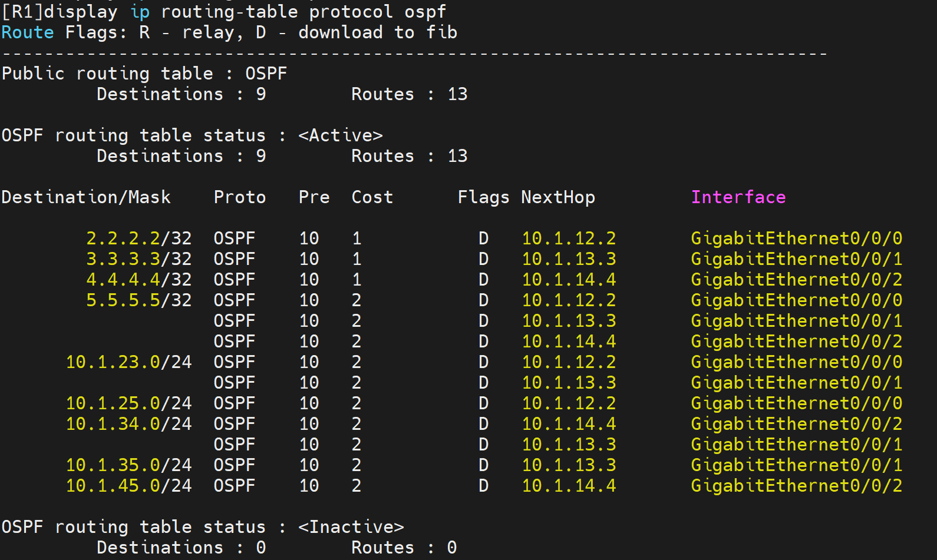
Task: Click the NextHop column header
Action: click(x=557, y=197)
